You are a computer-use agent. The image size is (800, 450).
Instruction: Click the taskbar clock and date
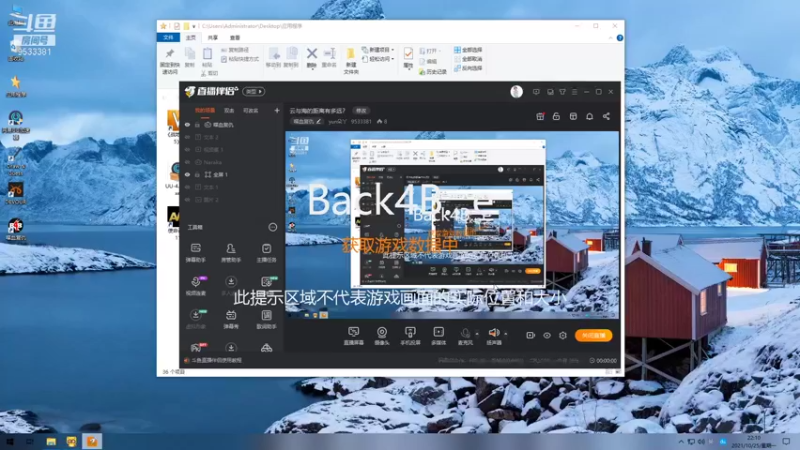pos(754,442)
